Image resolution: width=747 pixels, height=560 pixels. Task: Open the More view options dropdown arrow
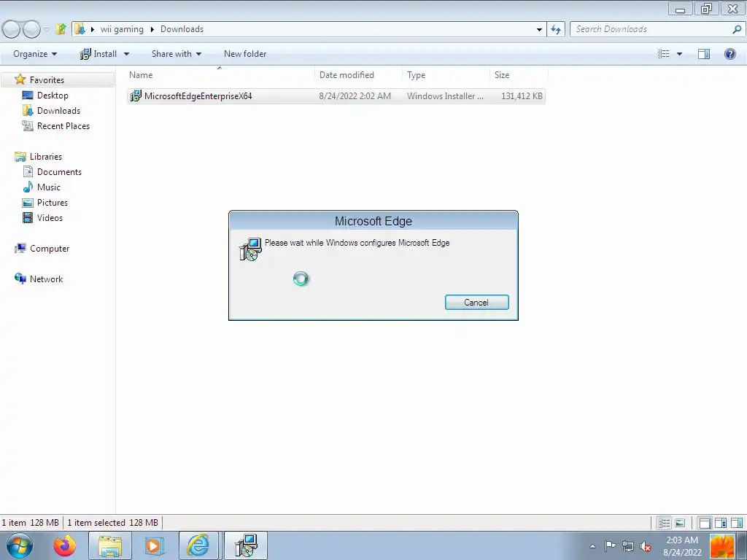click(x=679, y=54)
